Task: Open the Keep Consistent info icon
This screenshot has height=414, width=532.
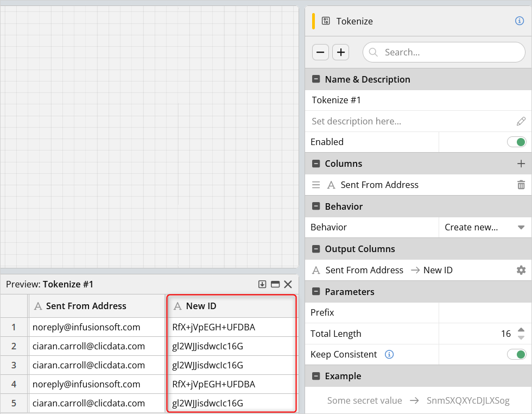Action: pos(389,355)
